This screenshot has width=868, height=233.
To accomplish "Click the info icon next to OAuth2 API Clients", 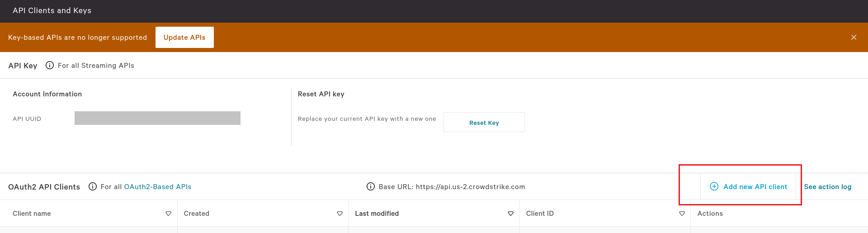I will (x=93, y=186).
